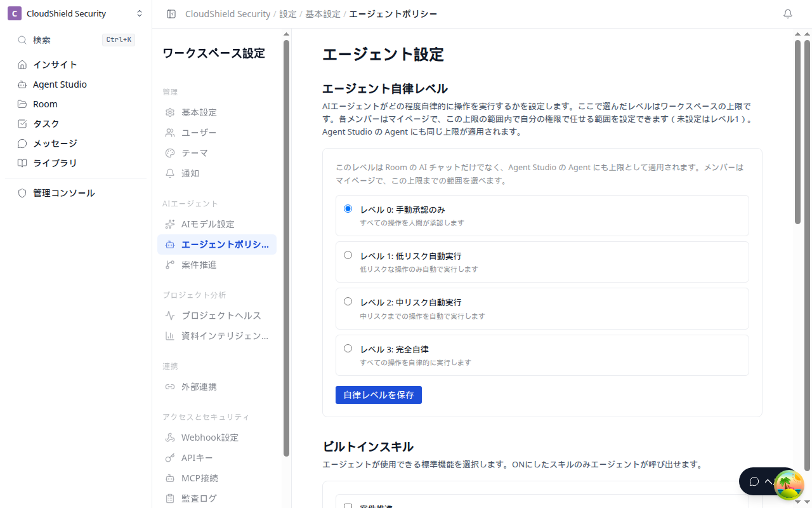Click the ライブラリ book icon

click(22, 163)
